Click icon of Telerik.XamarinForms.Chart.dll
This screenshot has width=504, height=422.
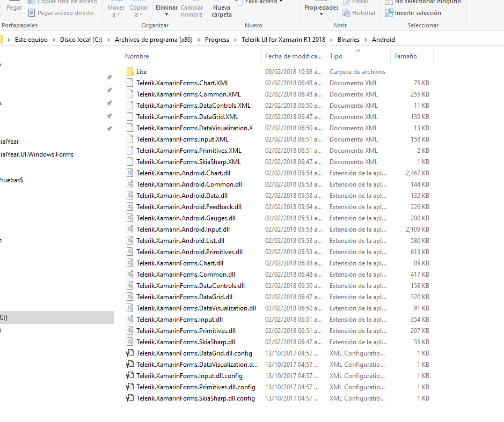pos(130,263)
